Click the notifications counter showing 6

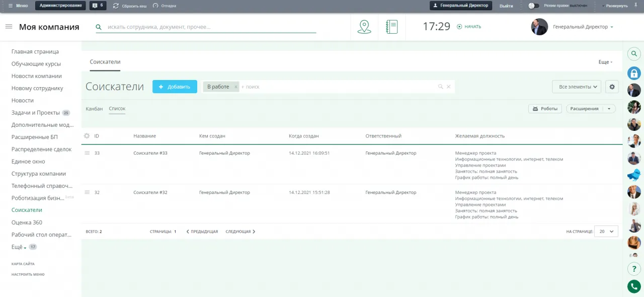[x=97, y=6]
